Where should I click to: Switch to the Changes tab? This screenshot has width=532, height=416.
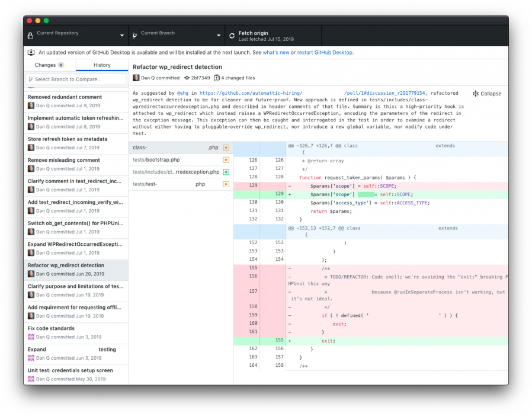[x=50, y=65]
